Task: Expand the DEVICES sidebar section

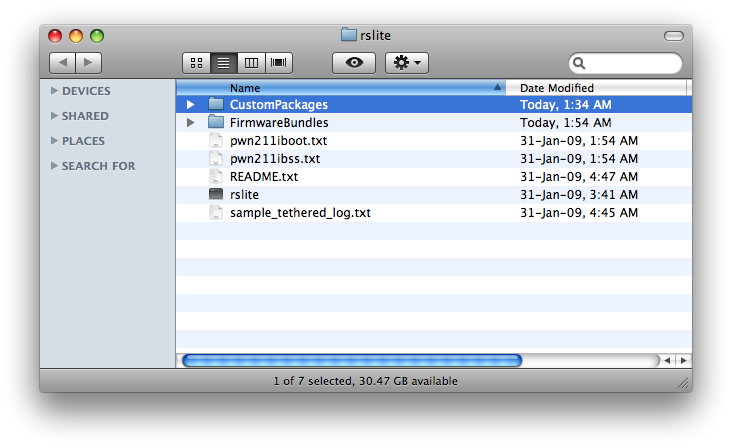Action: (54, 91)
